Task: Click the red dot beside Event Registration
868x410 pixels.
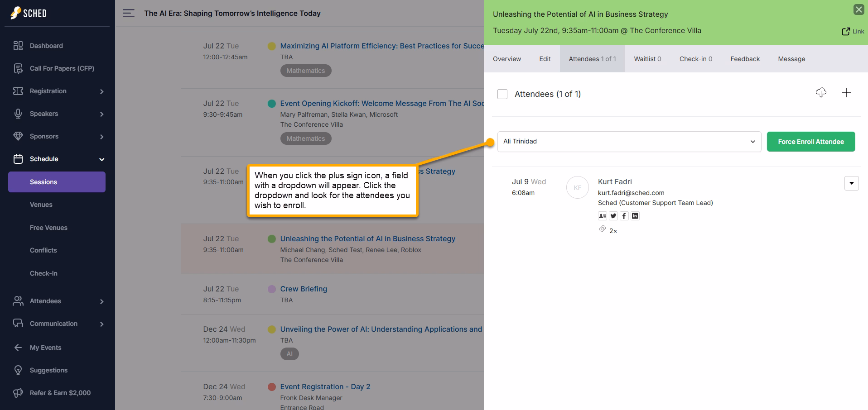Action: click(x=272, y=386)
